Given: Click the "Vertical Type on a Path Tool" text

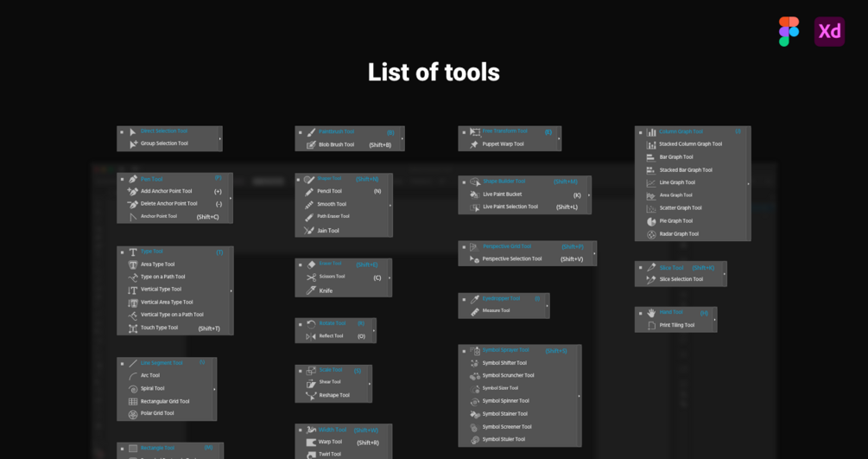Looking at the screenshot, I should click(172, 315).
